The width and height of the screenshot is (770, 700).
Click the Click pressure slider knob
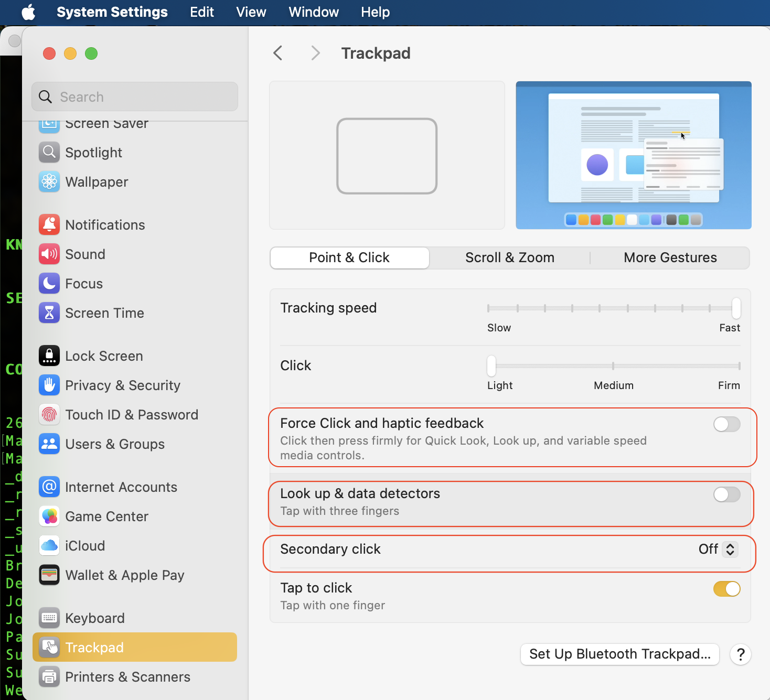click(491, 366)
